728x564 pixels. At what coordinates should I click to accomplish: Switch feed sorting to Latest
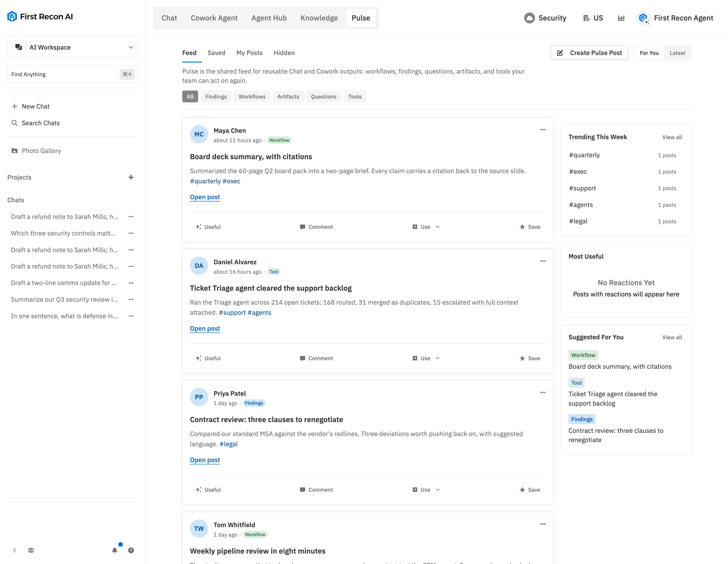(677, 53)
